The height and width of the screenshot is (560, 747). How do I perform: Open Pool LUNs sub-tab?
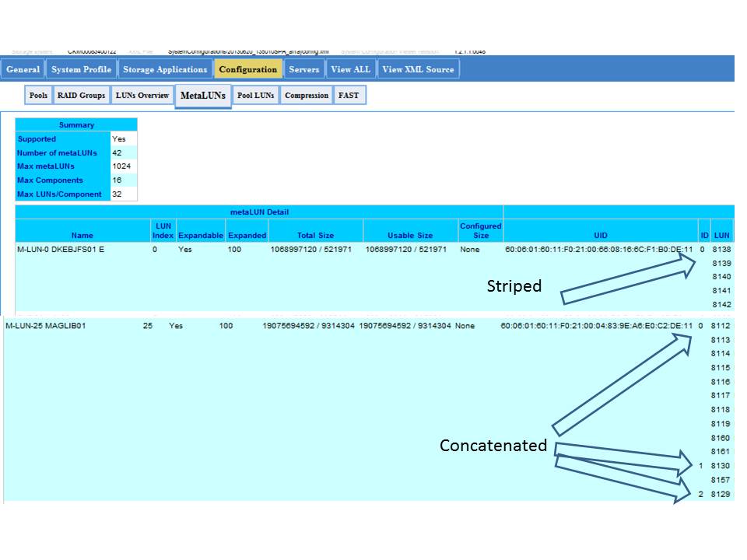[256, 95]
